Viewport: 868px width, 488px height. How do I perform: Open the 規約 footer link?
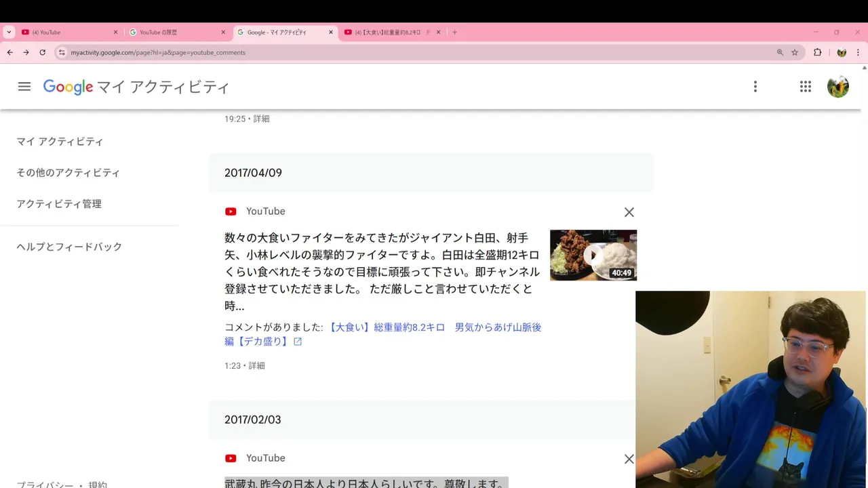[x=98, y=485]
